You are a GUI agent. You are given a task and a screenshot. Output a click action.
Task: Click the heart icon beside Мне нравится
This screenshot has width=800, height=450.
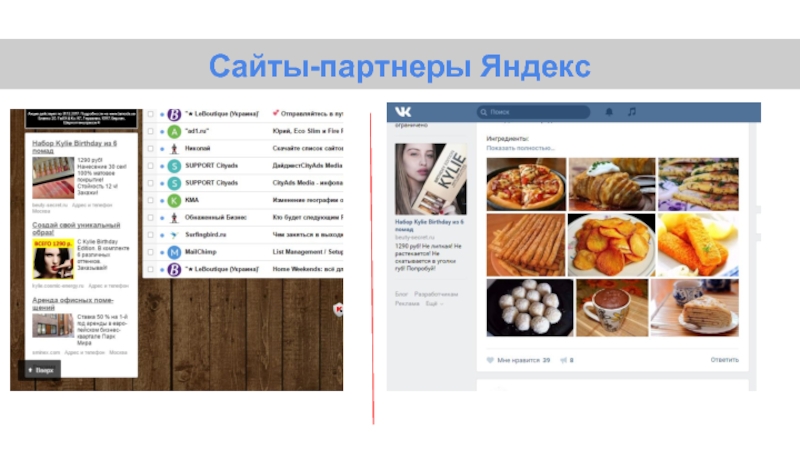490,360
